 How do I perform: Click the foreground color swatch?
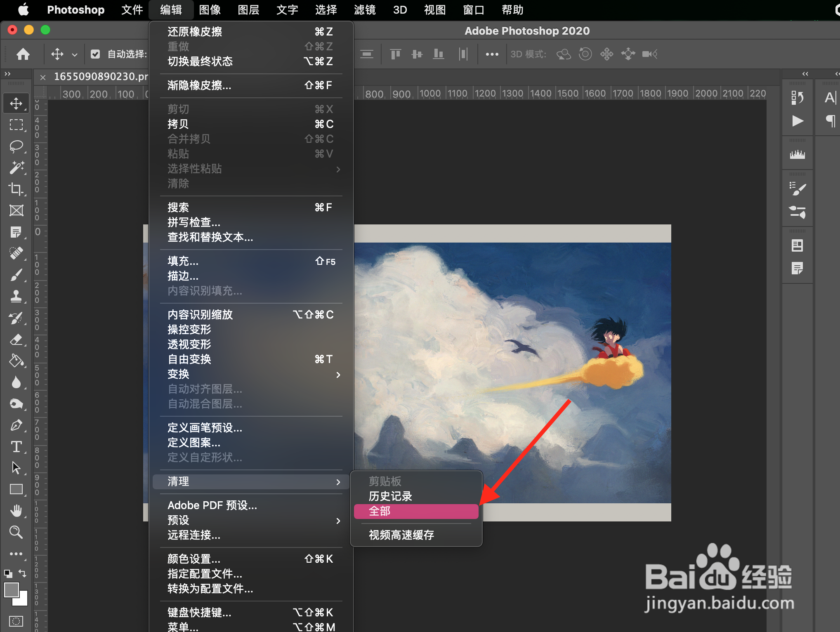click(11, 590)
